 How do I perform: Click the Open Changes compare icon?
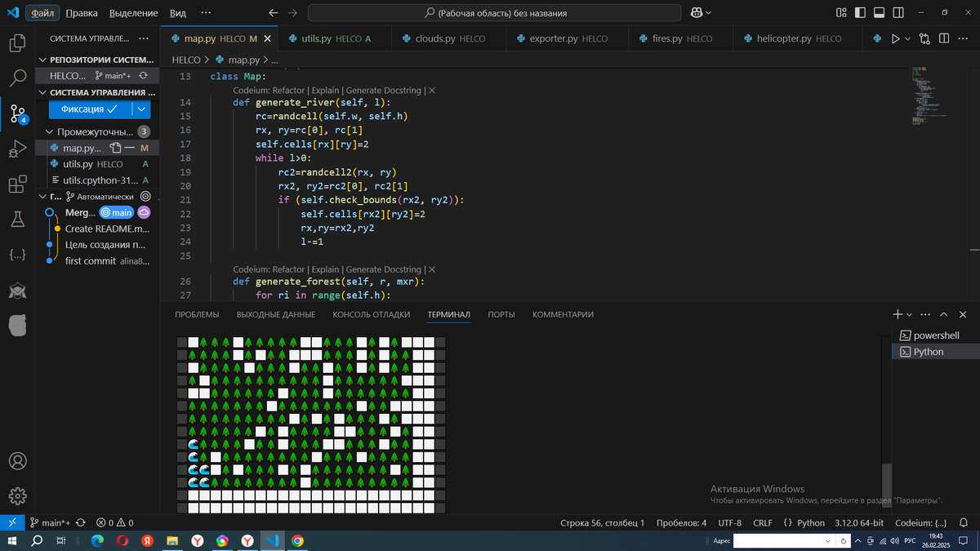pyautogui.click(x=924, y=38)
